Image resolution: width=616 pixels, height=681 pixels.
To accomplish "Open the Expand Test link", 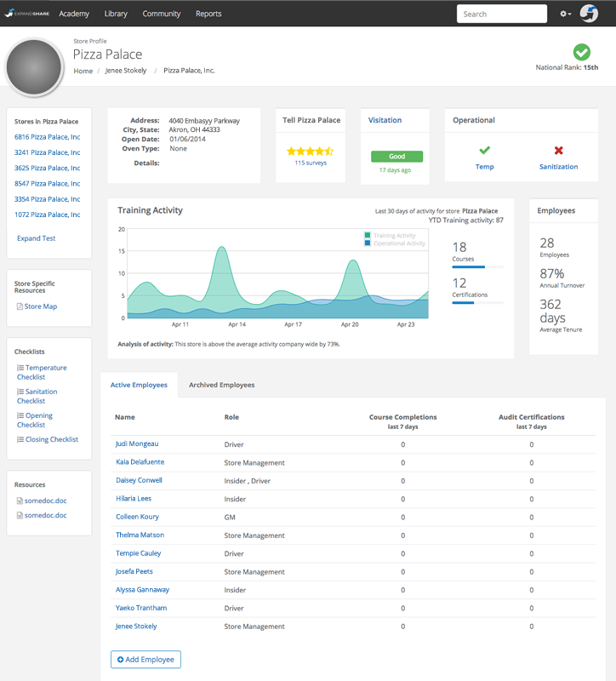I will [36, 238].
